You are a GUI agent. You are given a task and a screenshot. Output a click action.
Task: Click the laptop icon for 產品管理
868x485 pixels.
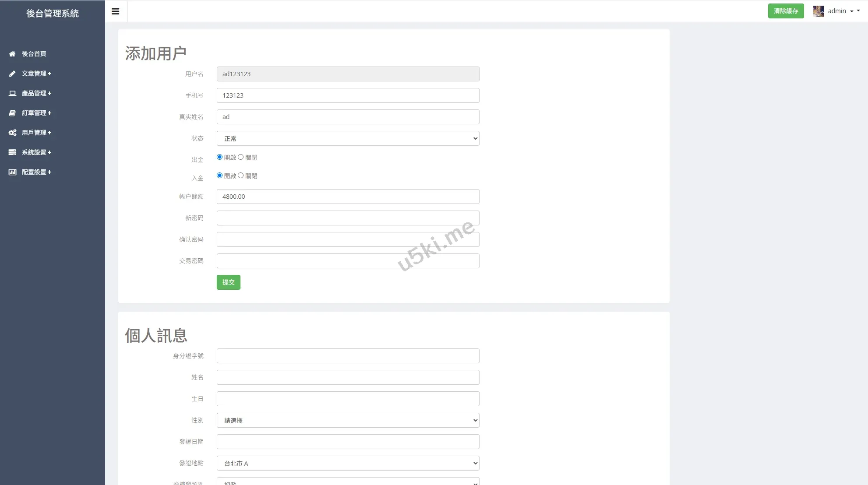12,93
